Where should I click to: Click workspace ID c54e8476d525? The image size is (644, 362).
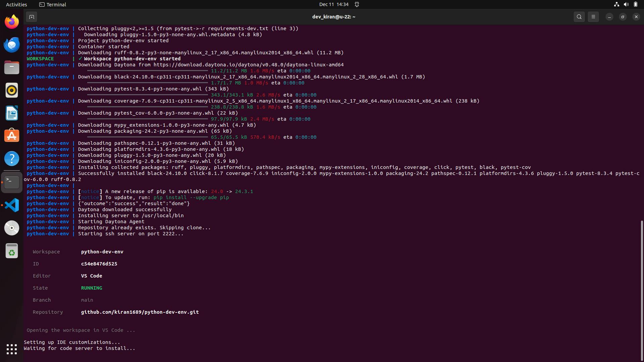[x=99, y=264]
